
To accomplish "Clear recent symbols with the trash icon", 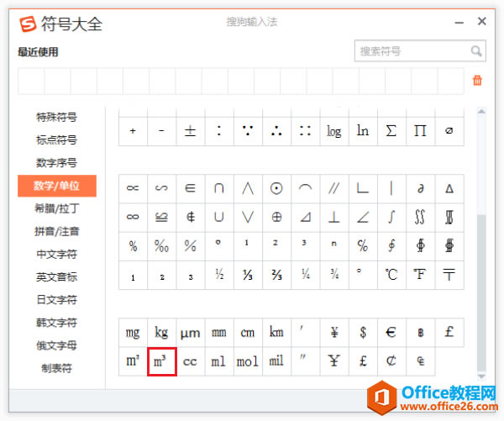I will coord(477,81).
